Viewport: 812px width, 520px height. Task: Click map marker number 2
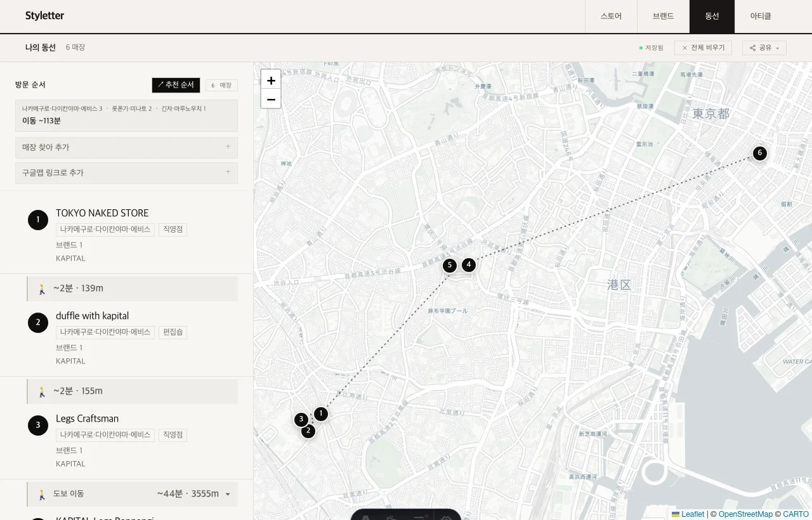coord(308,431)
